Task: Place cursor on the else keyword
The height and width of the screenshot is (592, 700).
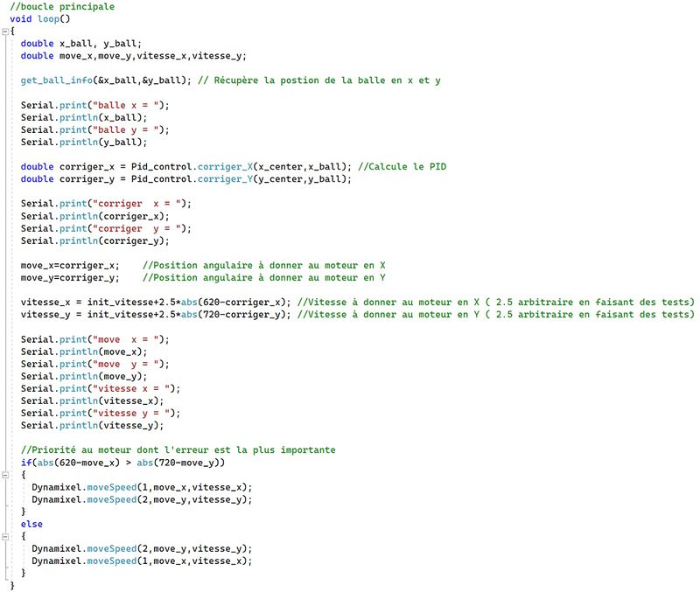Action: coord(31,524)
